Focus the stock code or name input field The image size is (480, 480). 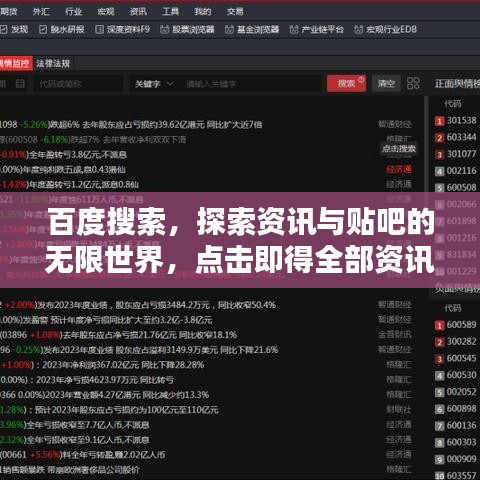point(78,84)
